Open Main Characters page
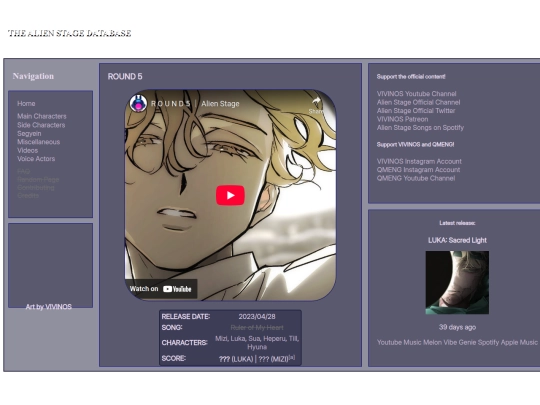This screenshot has height=405, width=540. pyautogui.click(x=42, y=116)
